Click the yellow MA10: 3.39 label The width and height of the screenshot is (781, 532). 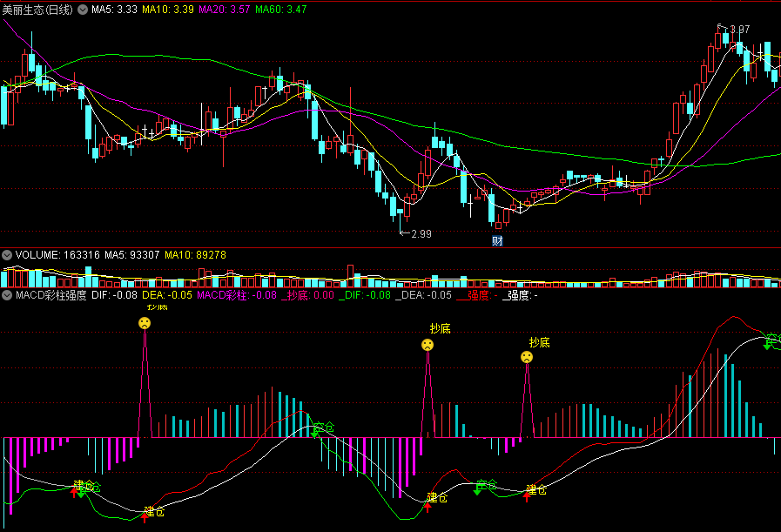(168, 10)
